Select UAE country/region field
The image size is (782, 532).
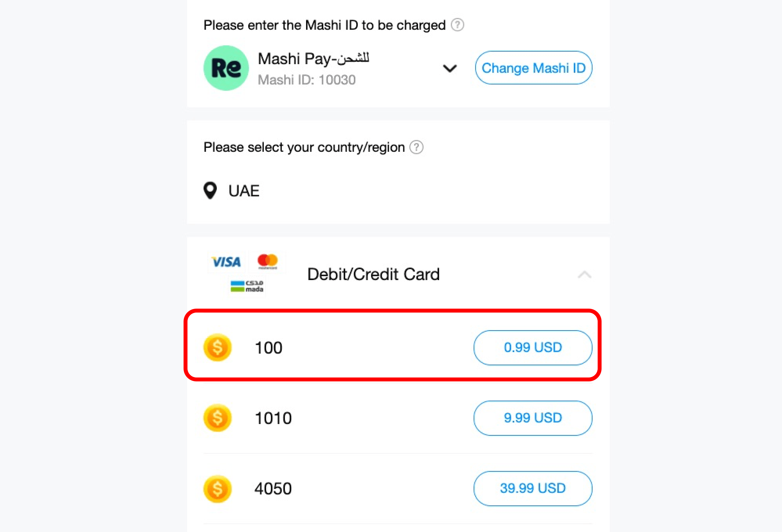click(x=398, y=191)
